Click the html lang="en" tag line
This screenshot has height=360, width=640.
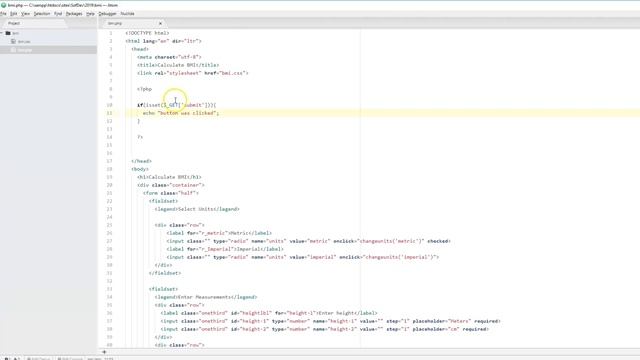tap(163, 41)
